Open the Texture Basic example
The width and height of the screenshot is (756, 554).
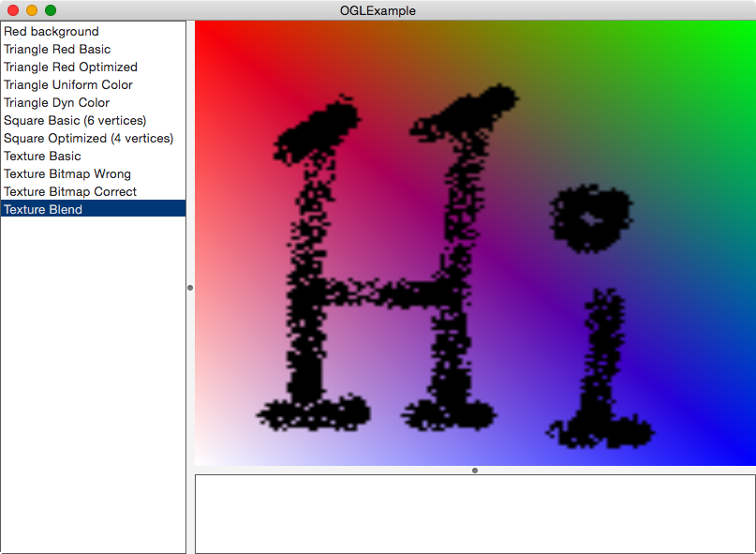(x=42, y=156)
